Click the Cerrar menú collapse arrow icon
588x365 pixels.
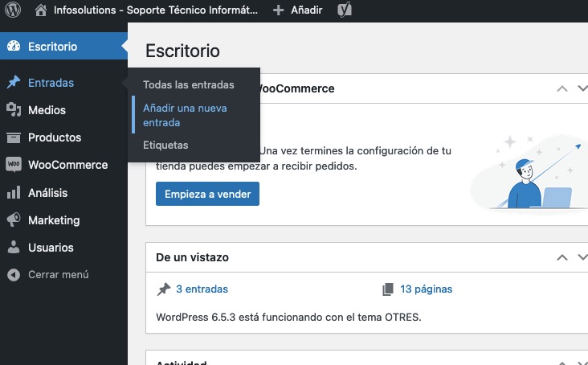14,275
